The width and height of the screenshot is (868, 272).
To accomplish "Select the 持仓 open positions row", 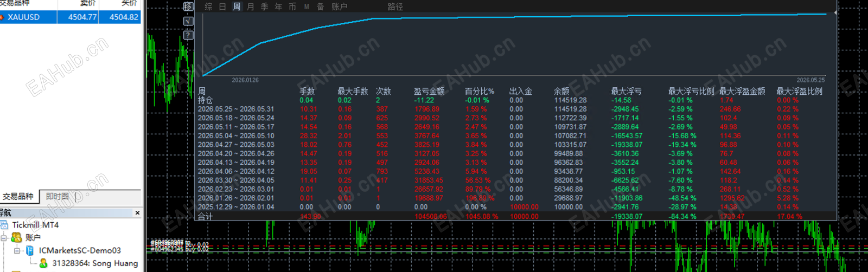I will [x=515, y=100].
